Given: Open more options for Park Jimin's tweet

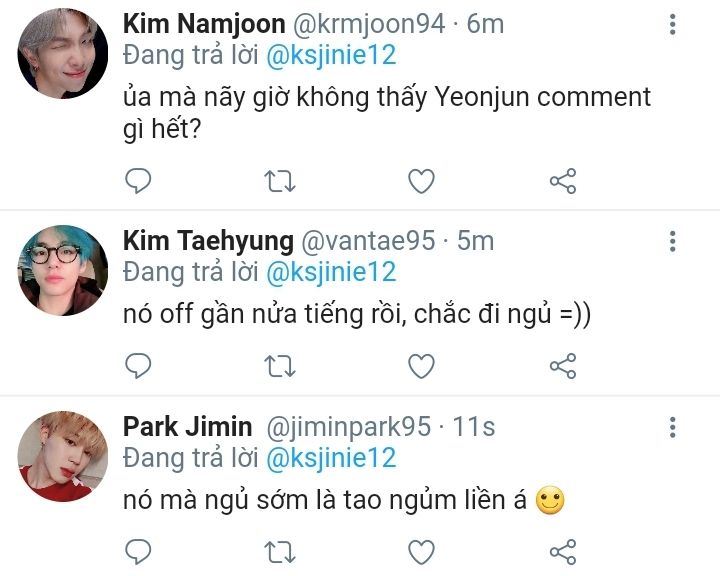Looking at the screenshot, I should point(673,428).
